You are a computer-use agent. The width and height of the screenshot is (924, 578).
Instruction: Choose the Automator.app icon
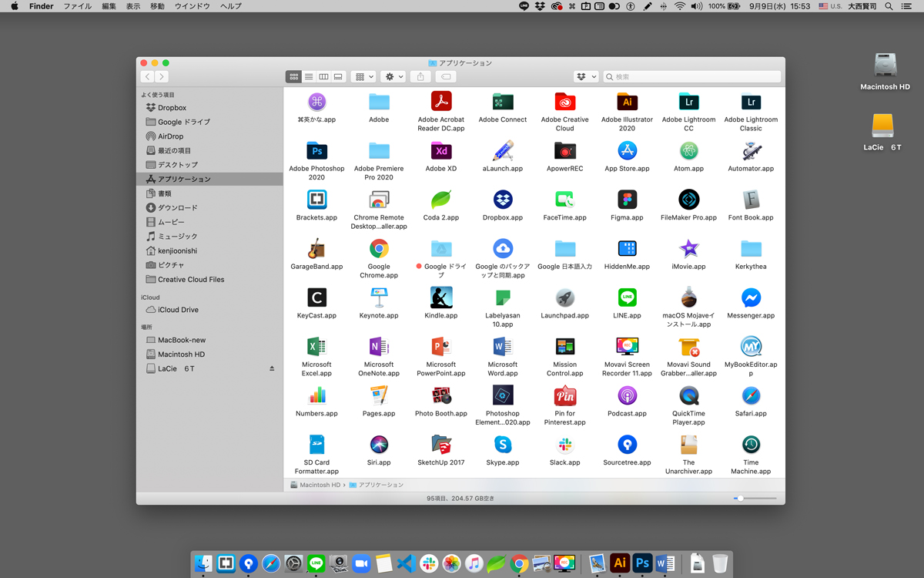tap(751, 150)
